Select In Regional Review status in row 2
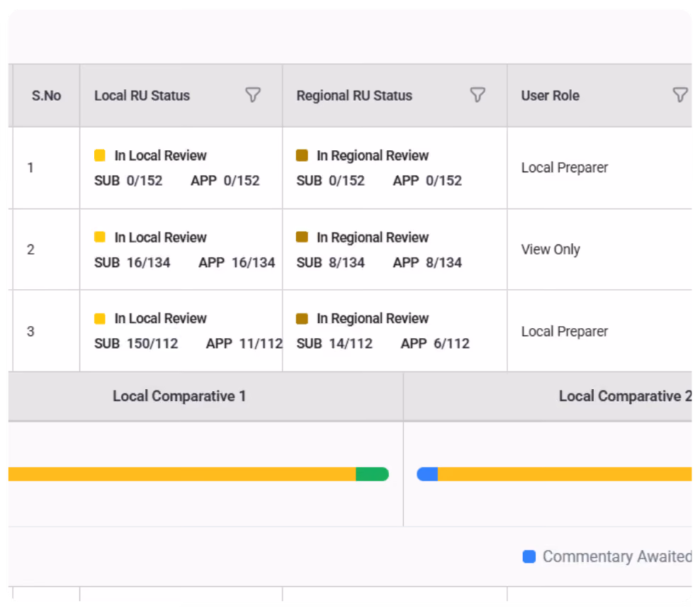 [x=373, y=237]
